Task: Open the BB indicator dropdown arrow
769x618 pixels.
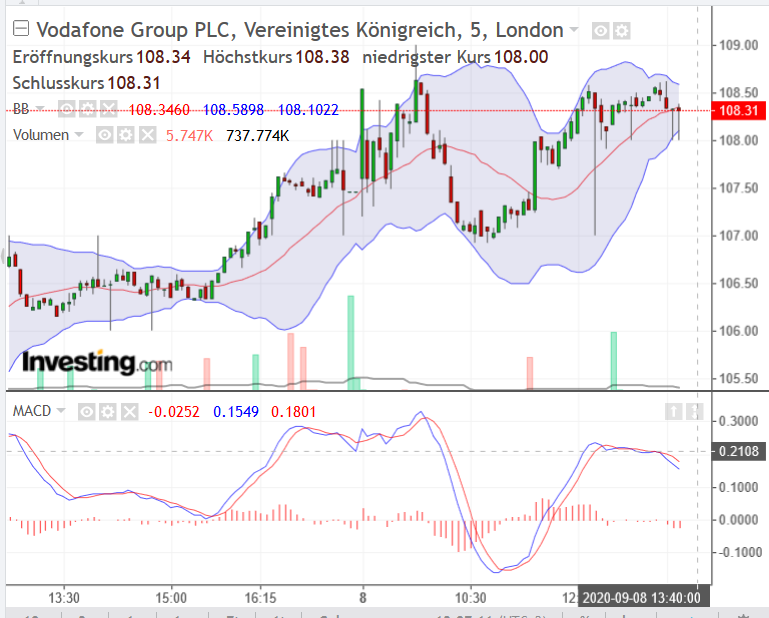Action: point(40,108)
